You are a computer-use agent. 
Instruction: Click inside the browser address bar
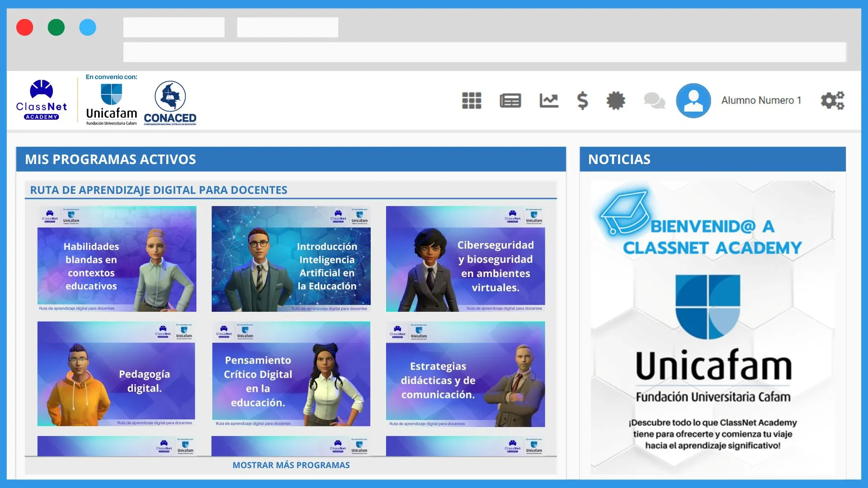pos(484,52)
